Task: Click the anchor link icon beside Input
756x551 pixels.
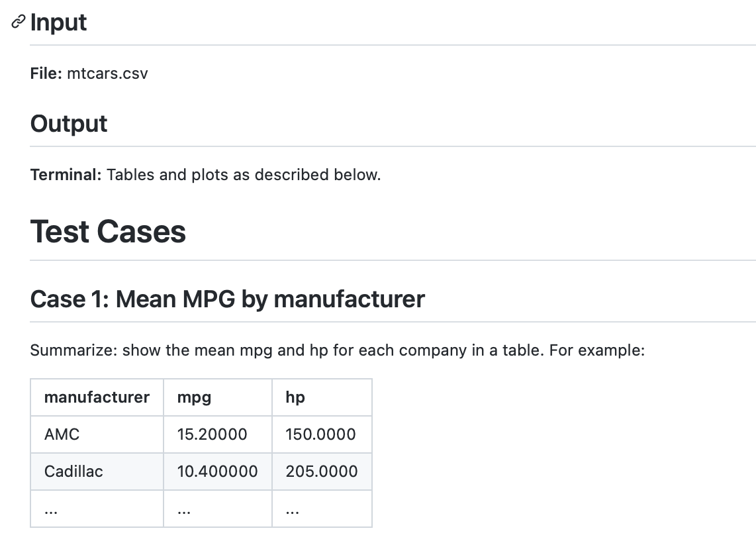Action: point(18,23)
